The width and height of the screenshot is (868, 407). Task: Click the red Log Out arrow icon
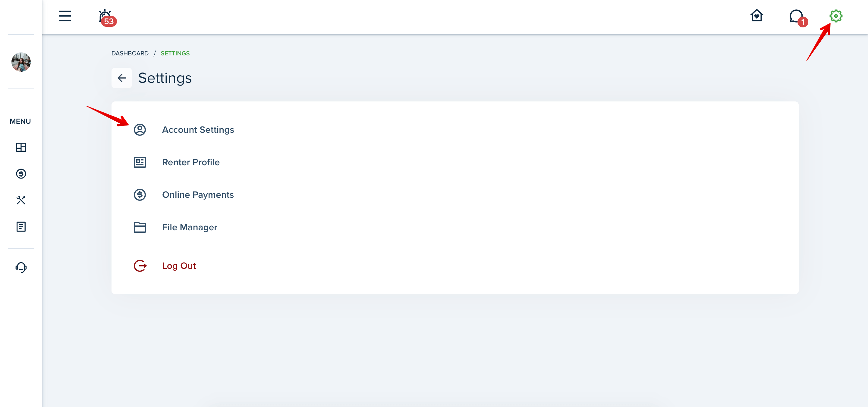(x=140, y=266)
